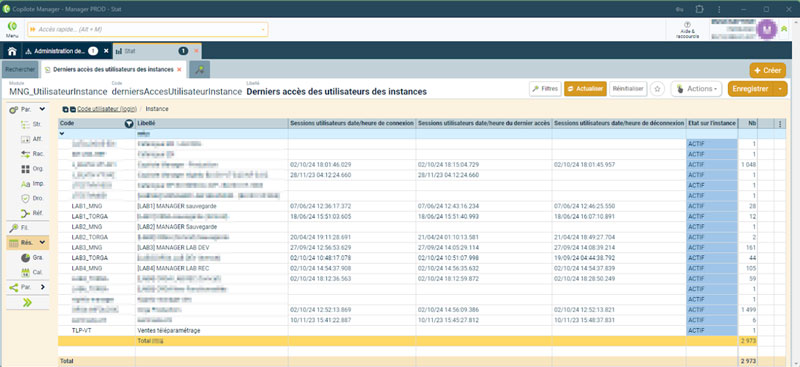
Task: Click the green double-chevron beside the avatar
Action: pyautogui.click(x=784, y=29)
